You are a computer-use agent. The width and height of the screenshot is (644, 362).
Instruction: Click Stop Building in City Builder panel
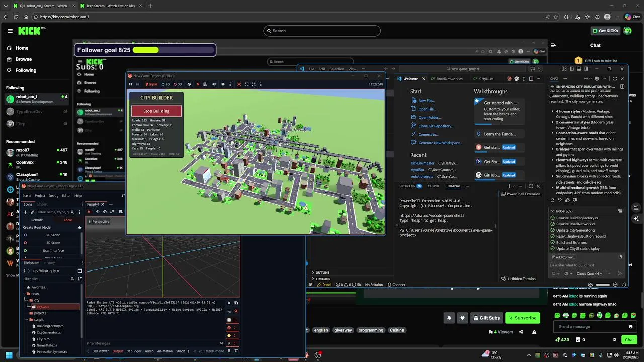pyautogui.click(x=156, y=111)
